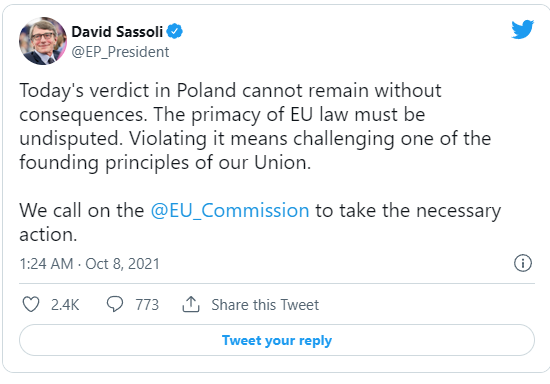Image resolution: width=550 pixels, height=384 pixels.
Task: Select the Share this Tweet label
Action: pos(265,305)
